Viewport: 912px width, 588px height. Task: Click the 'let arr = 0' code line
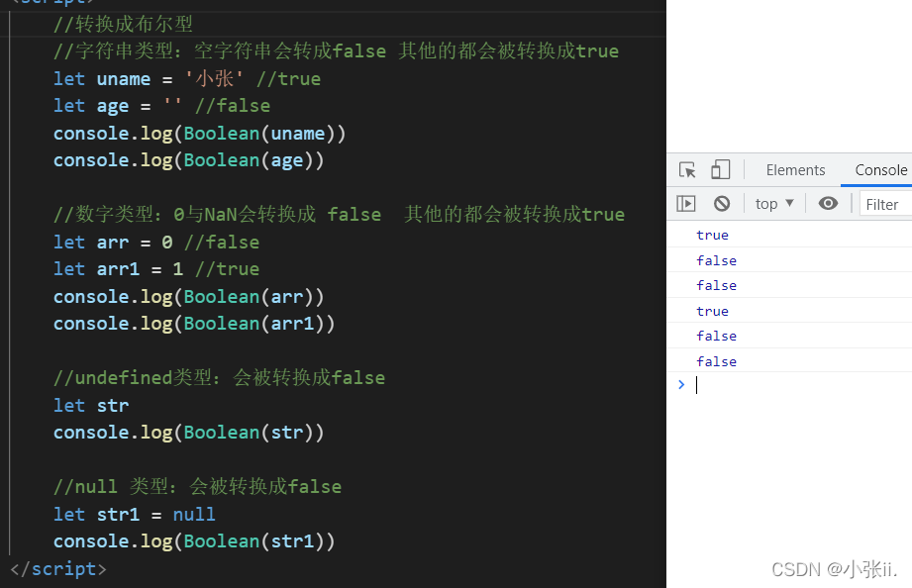point(156,242)
